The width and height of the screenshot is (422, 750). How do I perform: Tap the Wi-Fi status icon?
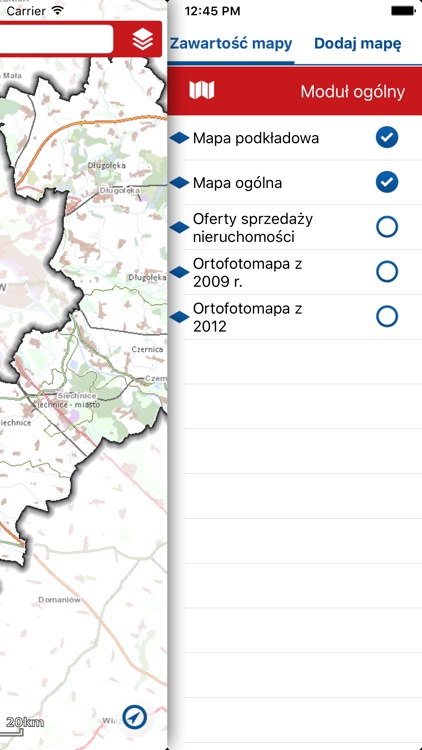pyautogui.click(x=58, y=11)
